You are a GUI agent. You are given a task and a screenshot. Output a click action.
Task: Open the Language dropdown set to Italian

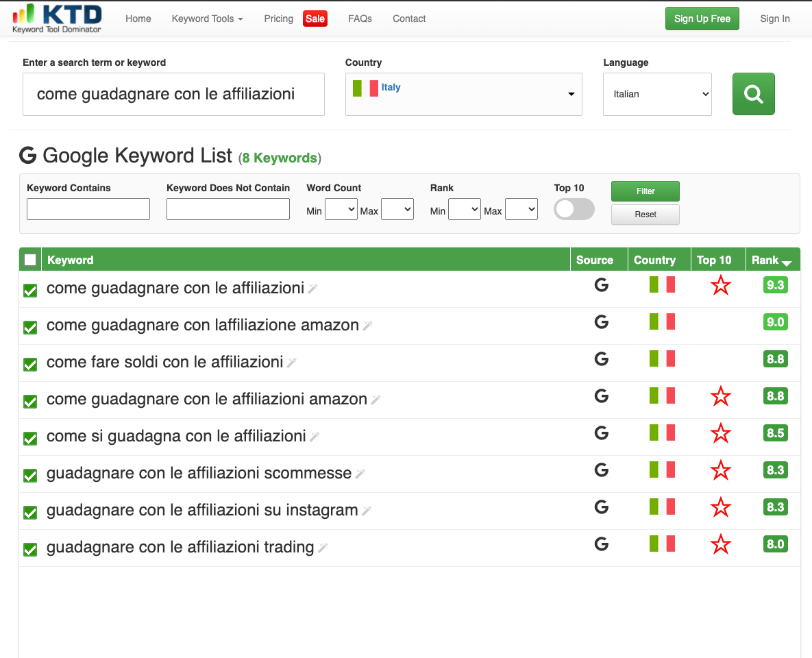point(657,94)
